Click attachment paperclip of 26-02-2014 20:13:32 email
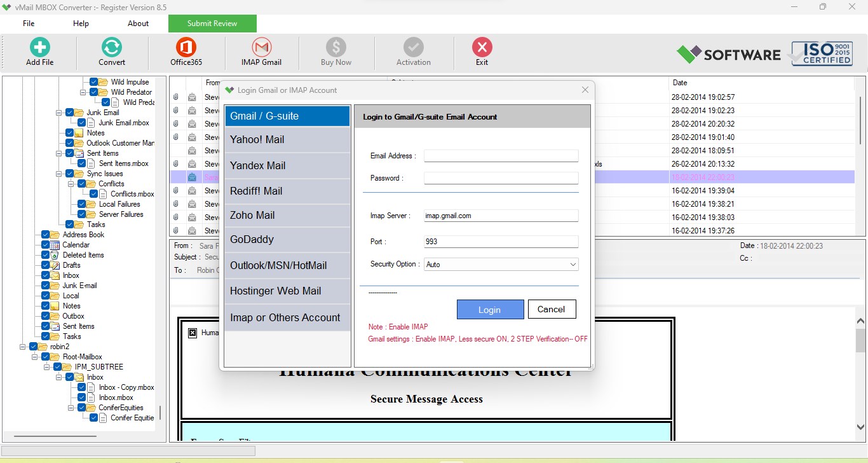Image resolution: width=868 pixels, height=463 pixels. [176, 164]
